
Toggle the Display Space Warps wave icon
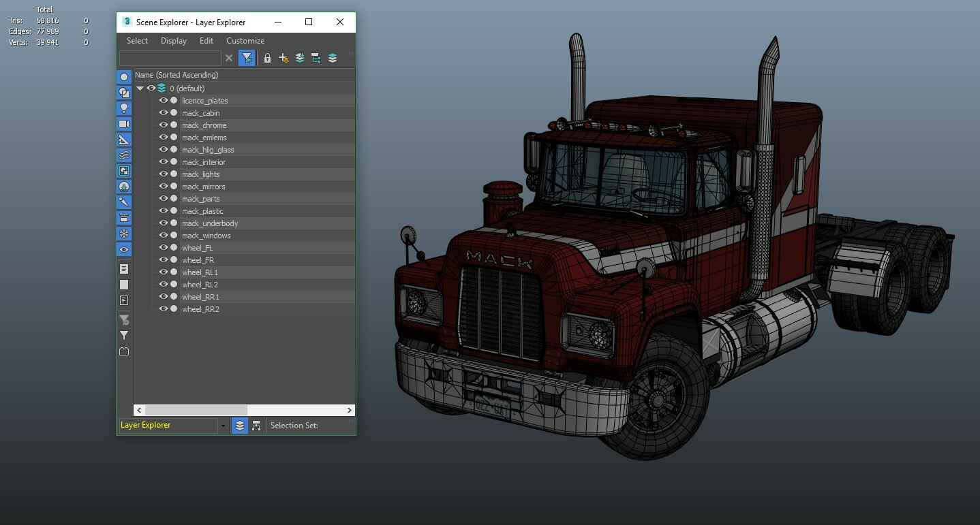124,155
